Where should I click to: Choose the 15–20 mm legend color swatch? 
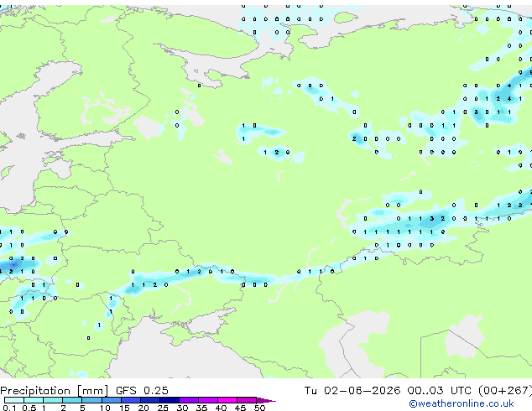pos(130,400)
